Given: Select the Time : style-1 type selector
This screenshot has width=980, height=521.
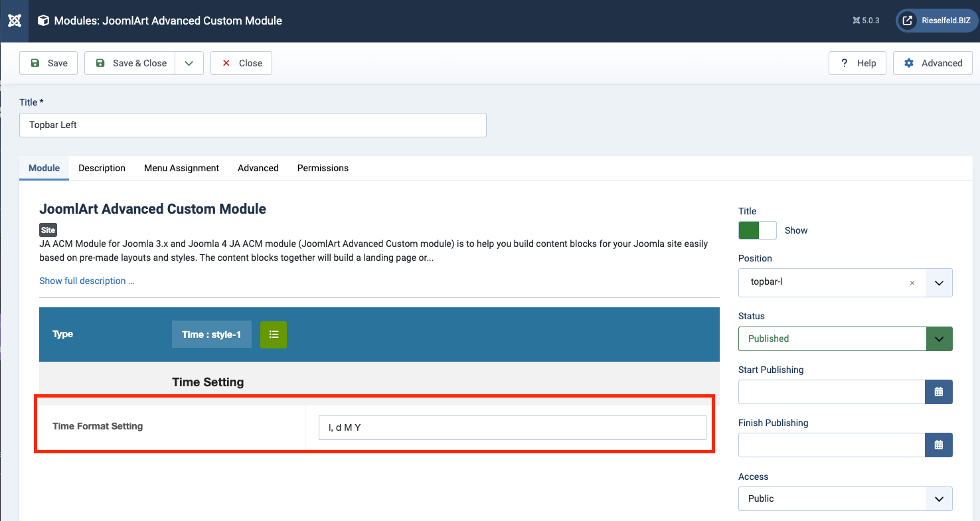Looking at the screenshot, I should coord(211,335).
